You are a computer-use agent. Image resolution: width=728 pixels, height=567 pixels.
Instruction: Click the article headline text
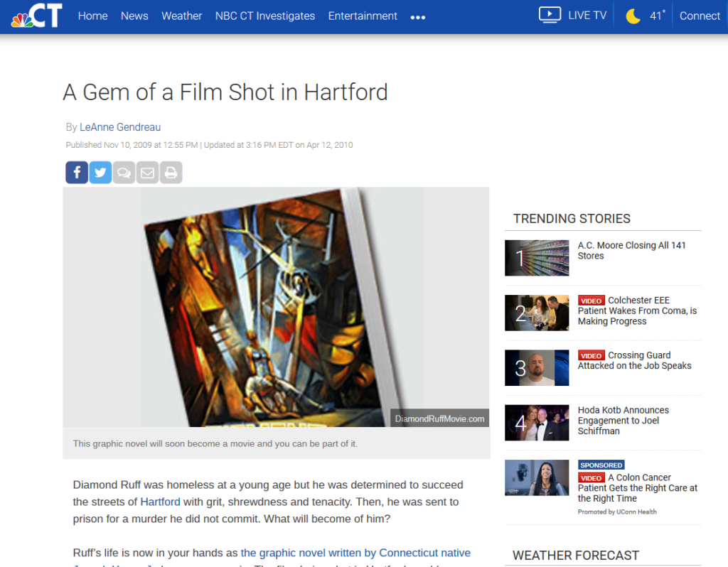[225, 92]
